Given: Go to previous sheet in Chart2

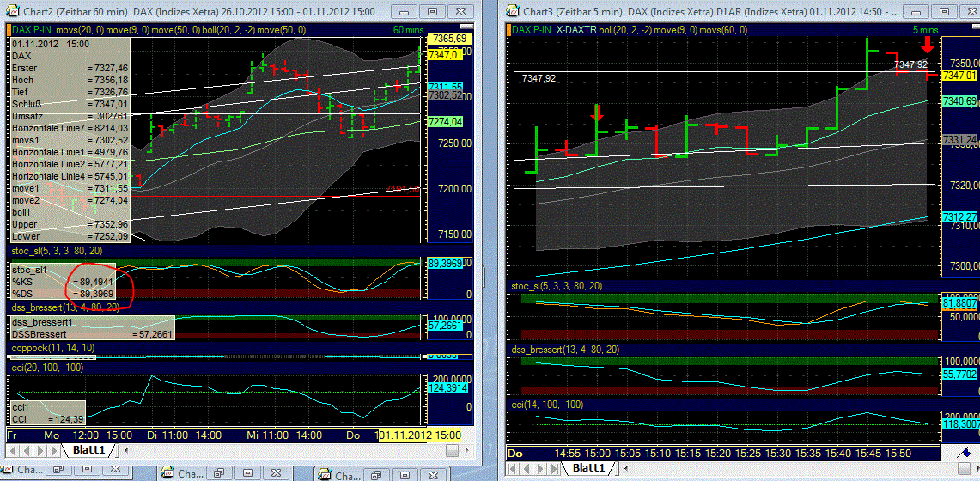Looking at the screenshot, I should [x=26, y=450].
